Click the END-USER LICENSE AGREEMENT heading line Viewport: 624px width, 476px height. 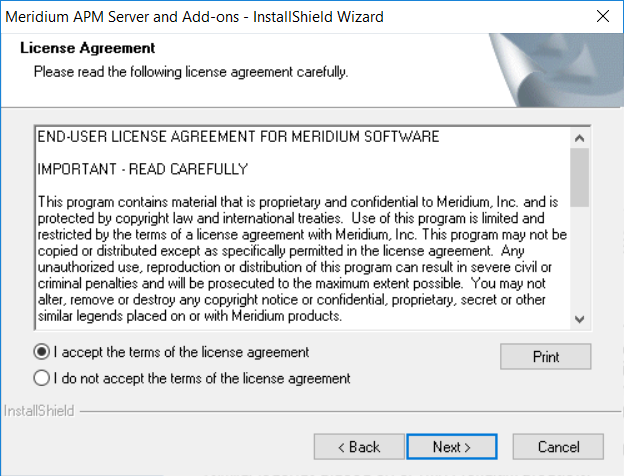[x=238, y=137]
